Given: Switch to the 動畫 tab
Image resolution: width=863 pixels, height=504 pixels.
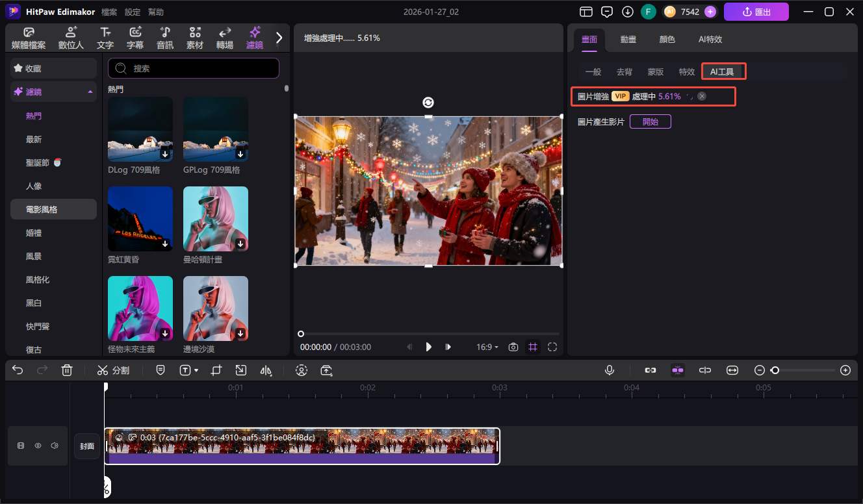Looking at the screenshot, I should click(628, 40).
